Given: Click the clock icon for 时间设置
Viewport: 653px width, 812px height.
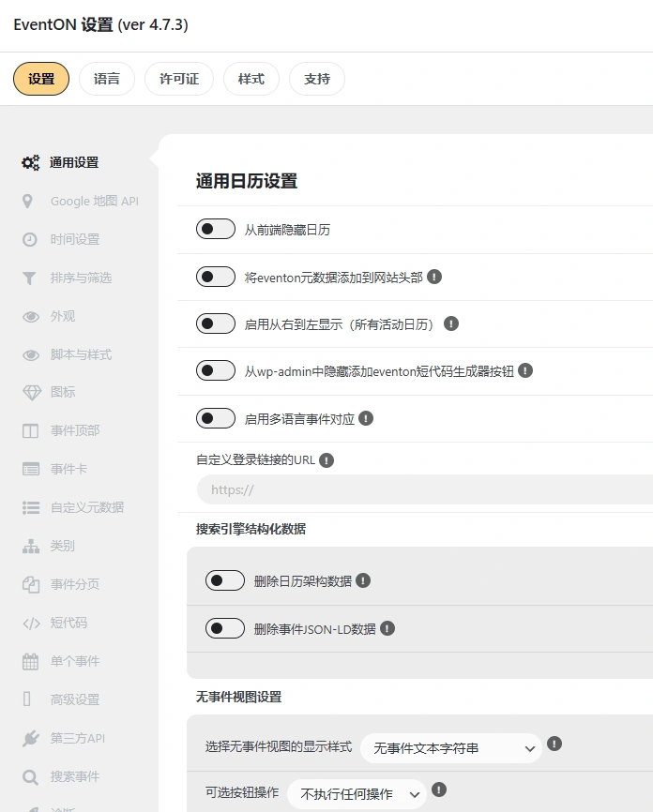Looking at the screenshot, I should tap(29, 240).
